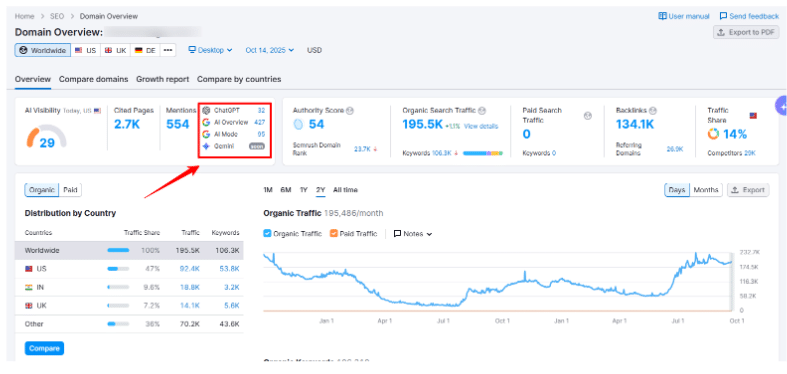Open the Organic Search Traffic info icon
The width and height of the screenshot is (787, 374).
point(482,110)
